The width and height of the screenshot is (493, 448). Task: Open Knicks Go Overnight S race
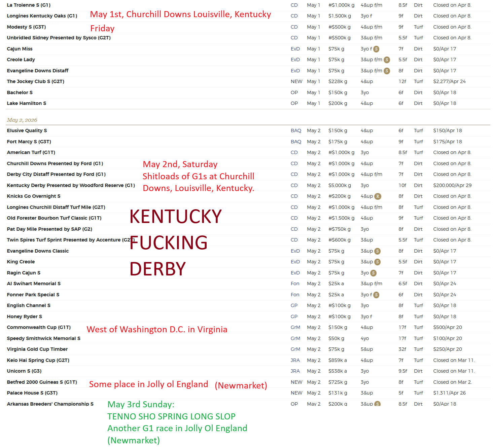click(34, 196)
